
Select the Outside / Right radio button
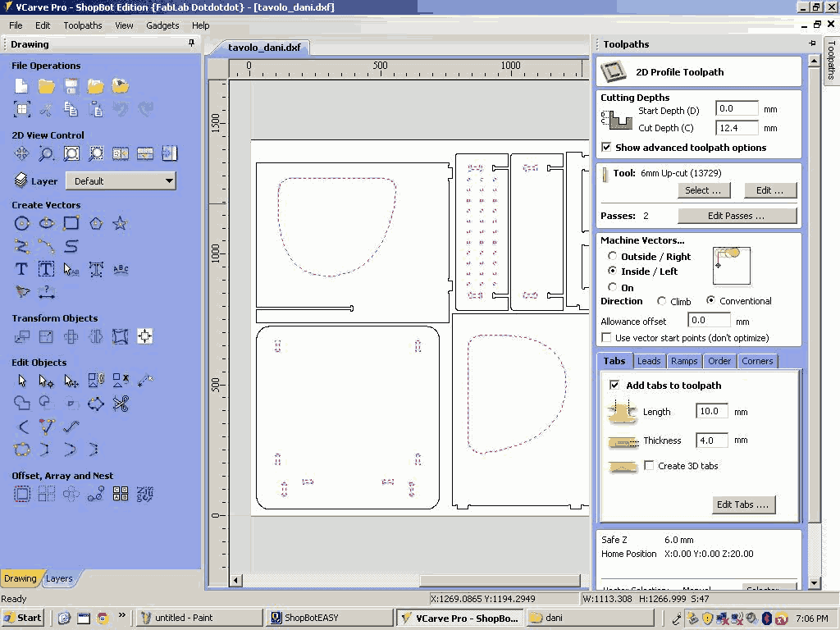coord(613,257)
